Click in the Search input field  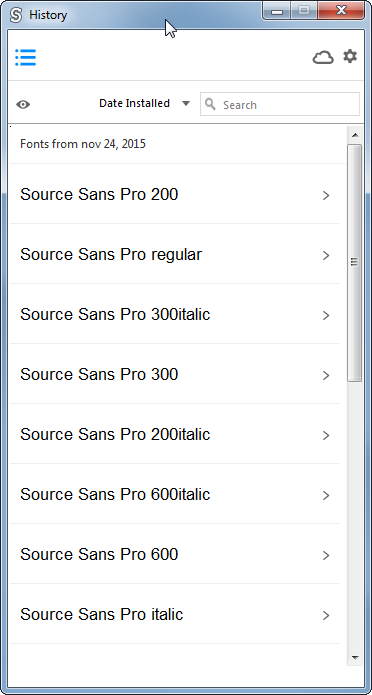280,104
